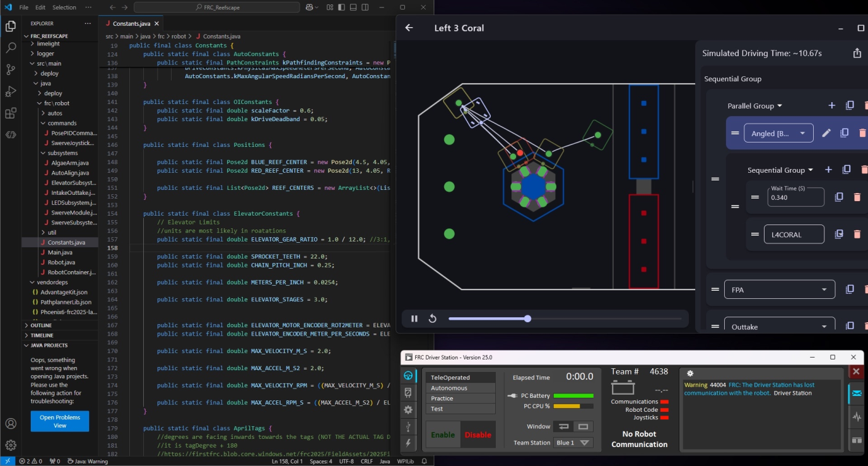Screen dimensions: 868x466
Task: Open the Driver Station Diagnostics tab
Action: click(408, 393)
